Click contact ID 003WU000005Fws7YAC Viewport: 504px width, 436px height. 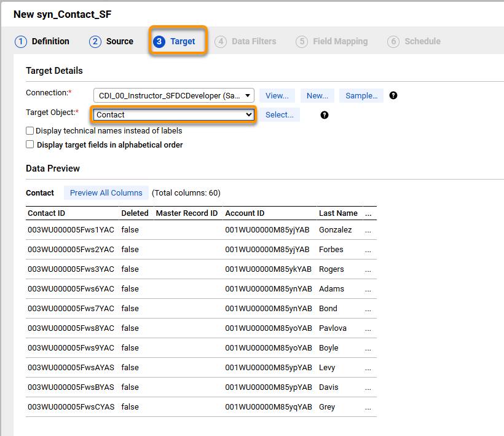pos(71,308)
